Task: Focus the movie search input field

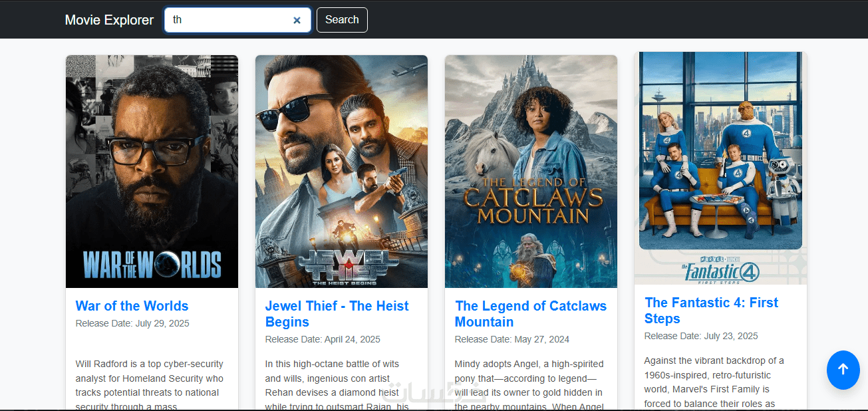Action: pyautogui.click(x=237, y=20)
